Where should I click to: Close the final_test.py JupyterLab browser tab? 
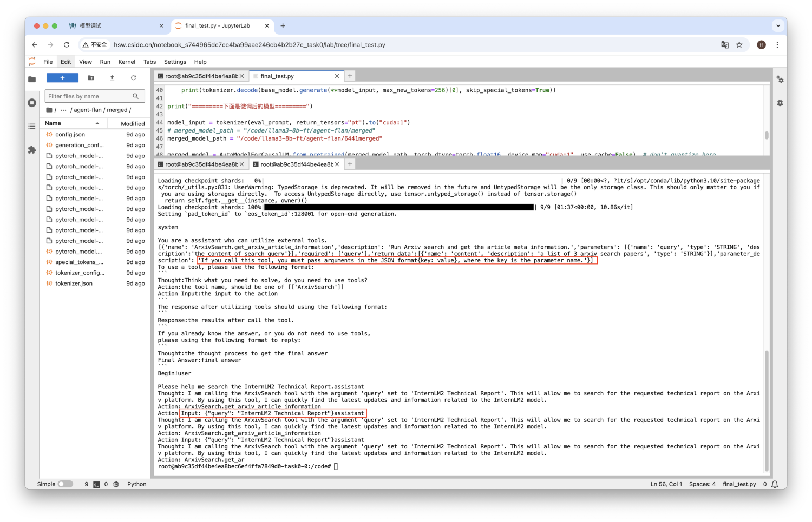(x=267, y=25)
